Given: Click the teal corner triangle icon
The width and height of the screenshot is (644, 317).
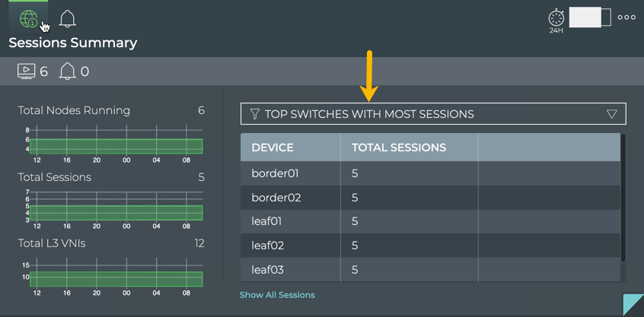Looking at the screenshot, I should [634, 306].
